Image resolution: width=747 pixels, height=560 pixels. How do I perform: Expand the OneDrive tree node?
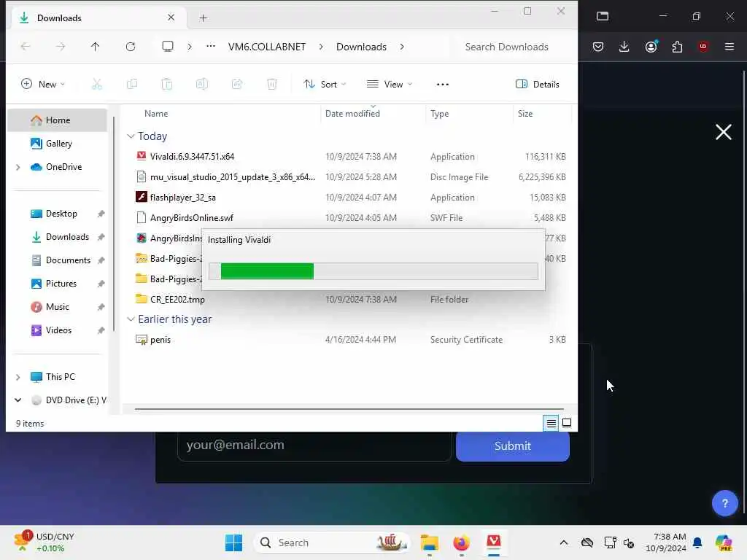click(18, 167)
